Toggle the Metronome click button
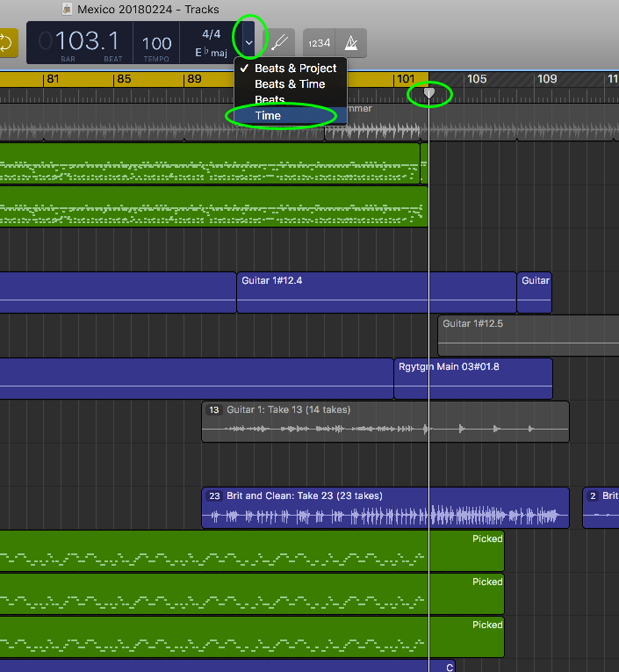This screenshot has width=619, height=672. (351, 43)
